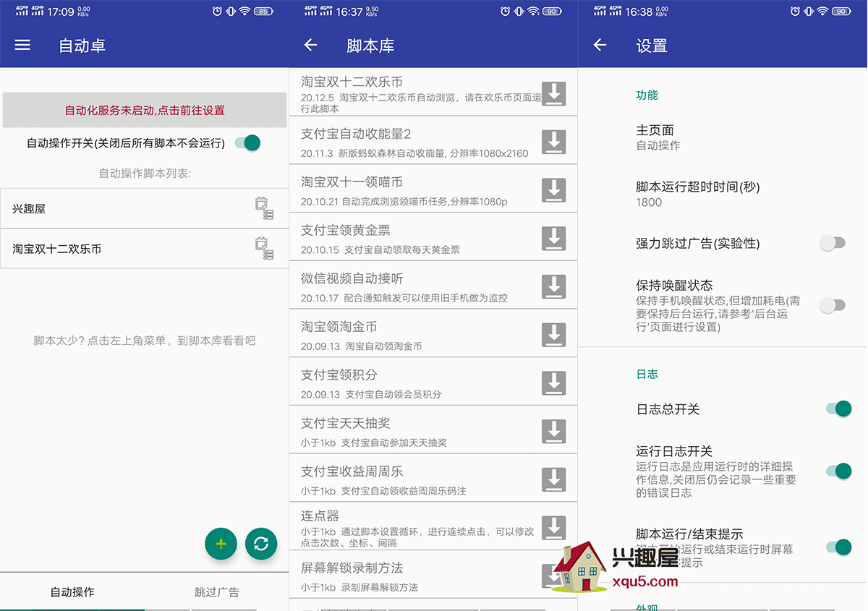Image resolution: width=868 pixels, height=611 pixels.
Task: Enable the 保持唤醒状态 switch
Action: [833, 306]
